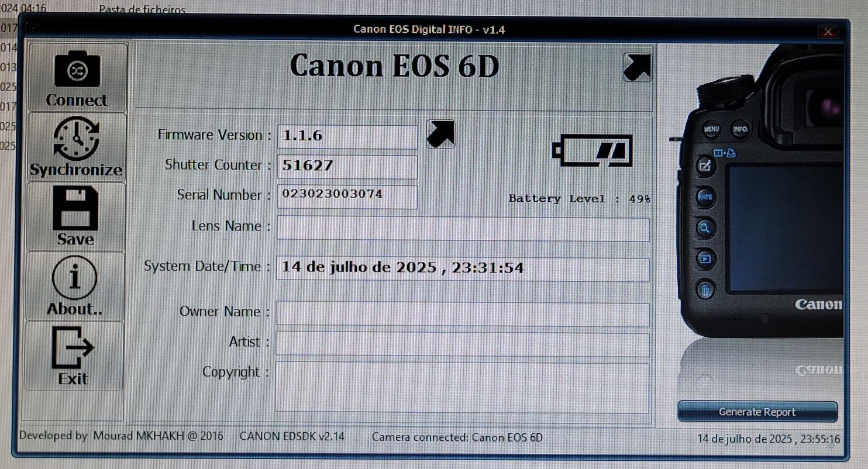Select the Firmware Version field 1.1.6
Viewport: 868px width, 469px height.
point(347,136)
